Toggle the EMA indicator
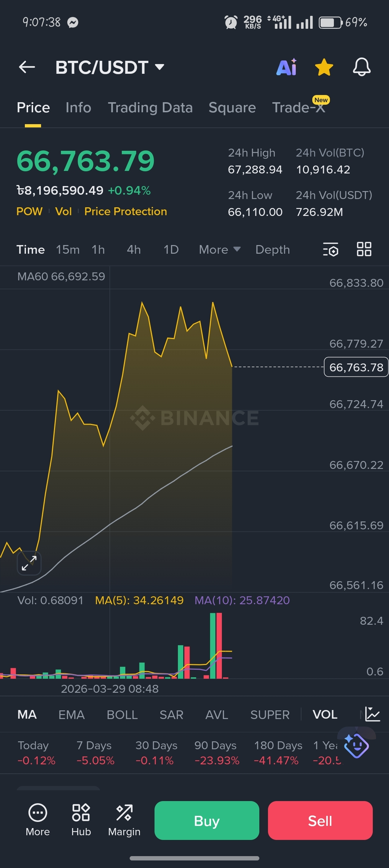The height and width of the screenshot is (868, 389). pyautogui.click(x=71, y=715)
